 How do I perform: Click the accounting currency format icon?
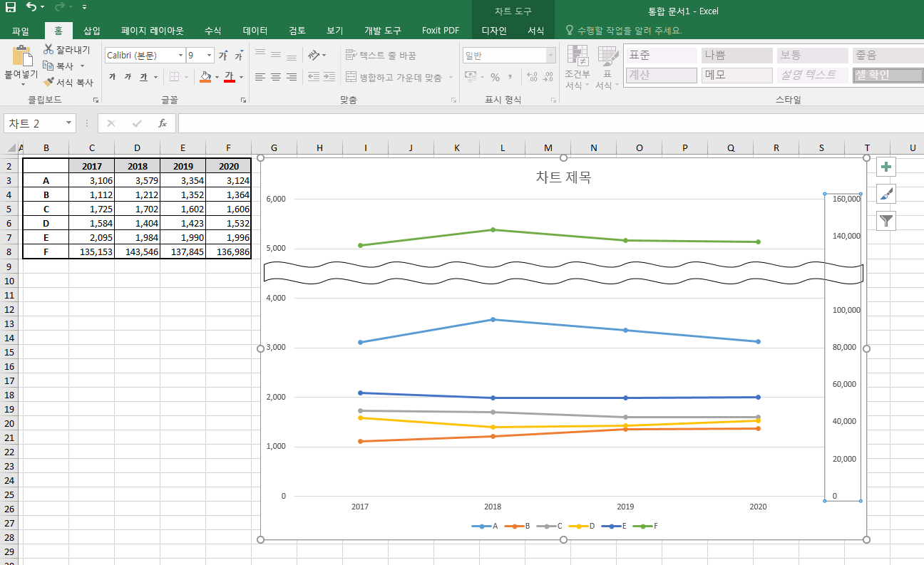(x=471, y=76)
